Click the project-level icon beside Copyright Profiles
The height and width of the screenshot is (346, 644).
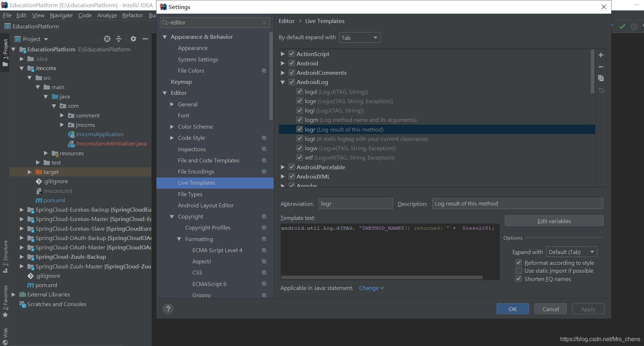click(x=264, y=228)
